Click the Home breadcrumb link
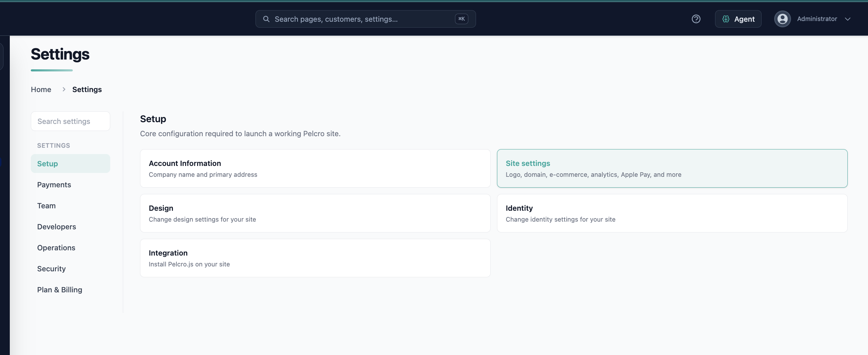Screen dimensions: 868x355 pos(41,89)
